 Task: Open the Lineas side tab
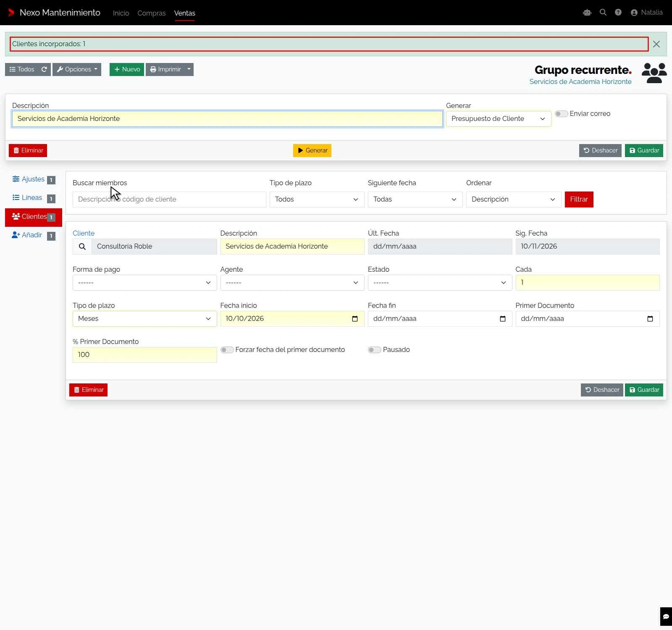(x=34, y=198)
